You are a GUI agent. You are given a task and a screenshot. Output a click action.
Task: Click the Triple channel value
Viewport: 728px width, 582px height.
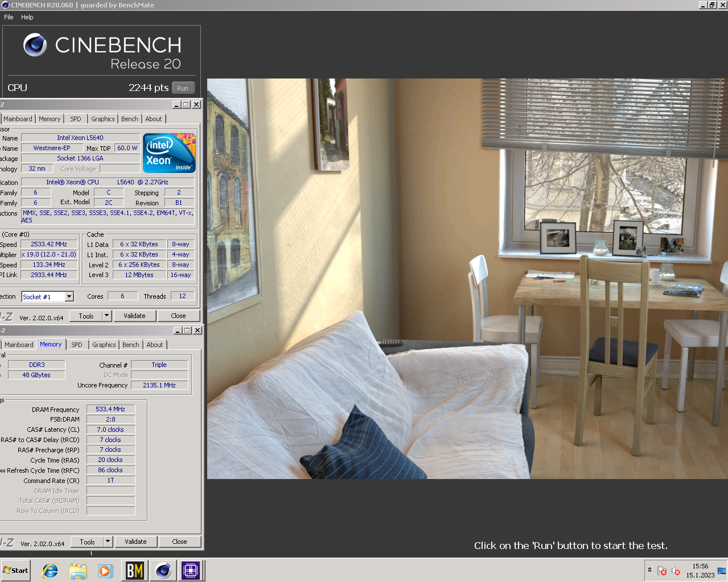[159, 365]
